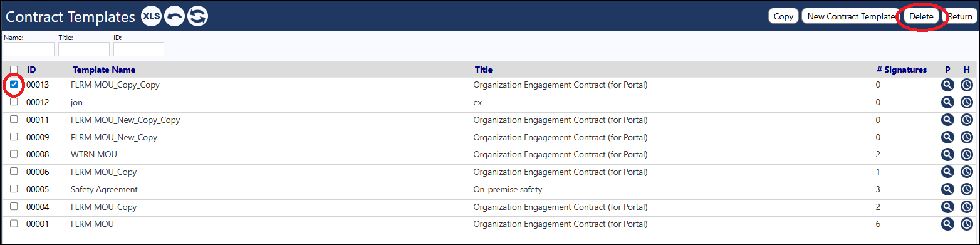The height and width of the screenshot is (245, 980).
Task: Check the box for template 00012
Action: point(14,102)
